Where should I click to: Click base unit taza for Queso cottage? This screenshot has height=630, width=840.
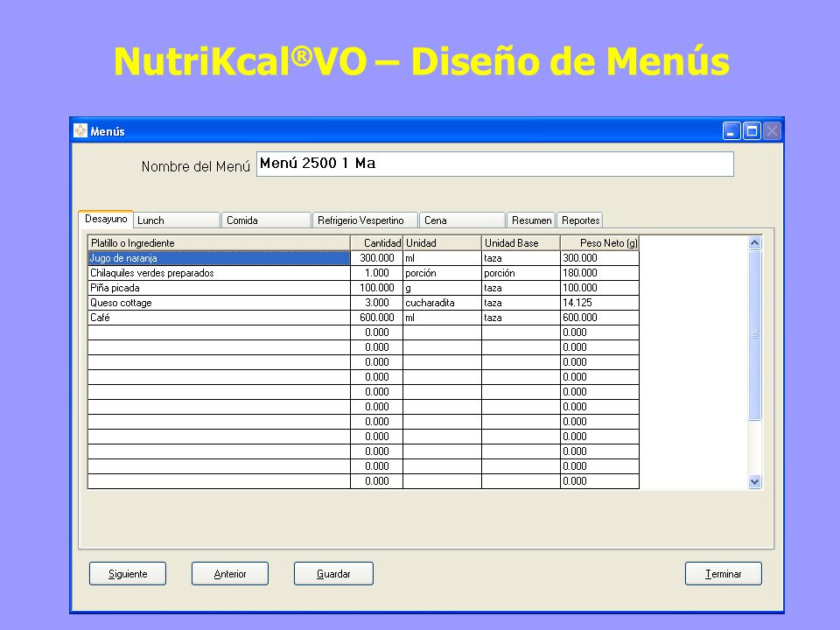point(521,303)
